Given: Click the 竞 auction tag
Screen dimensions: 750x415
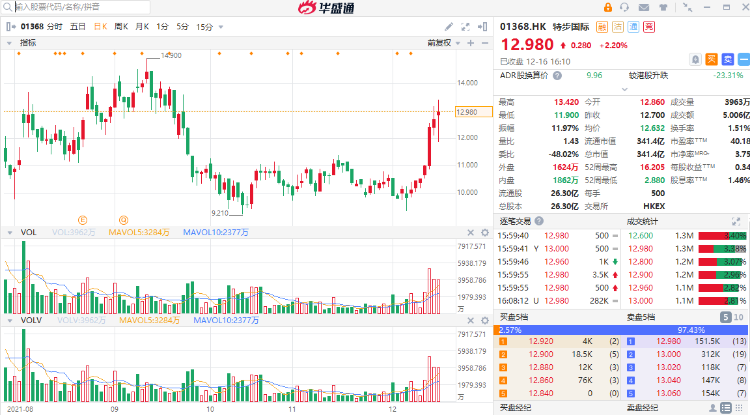Looking at the screenshot, I should point(649,27).
